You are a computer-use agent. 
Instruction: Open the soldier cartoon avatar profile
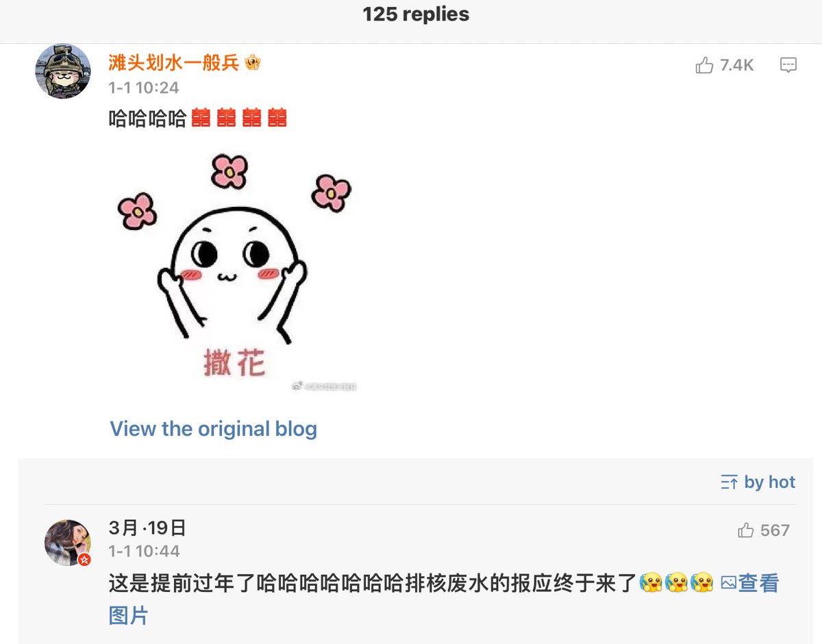click(x=62, y=71)
